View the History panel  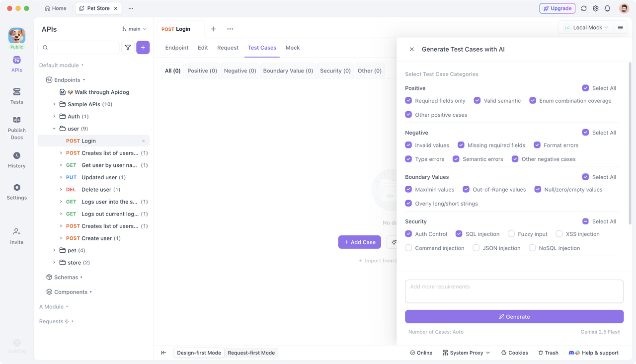point(16,161)
